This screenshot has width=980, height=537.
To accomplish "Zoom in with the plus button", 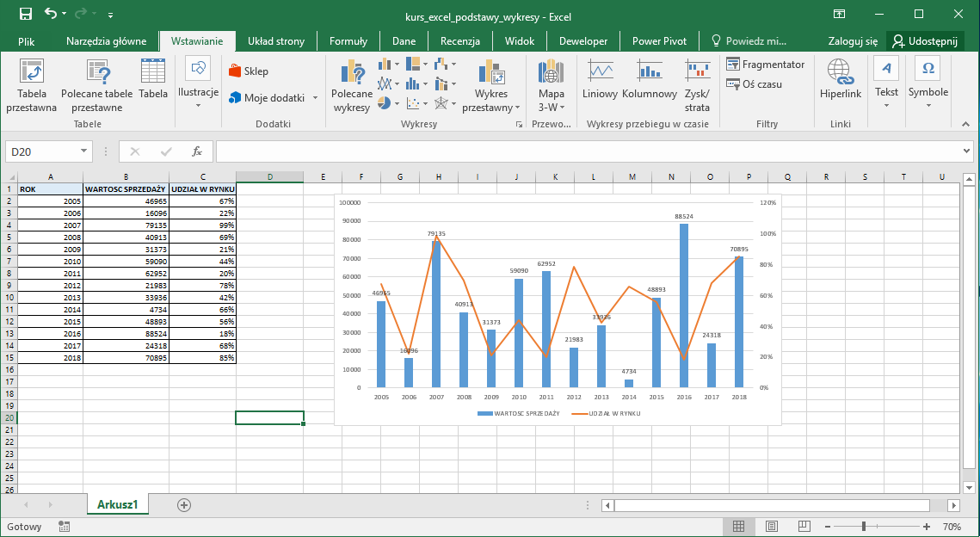I will 927,527.
